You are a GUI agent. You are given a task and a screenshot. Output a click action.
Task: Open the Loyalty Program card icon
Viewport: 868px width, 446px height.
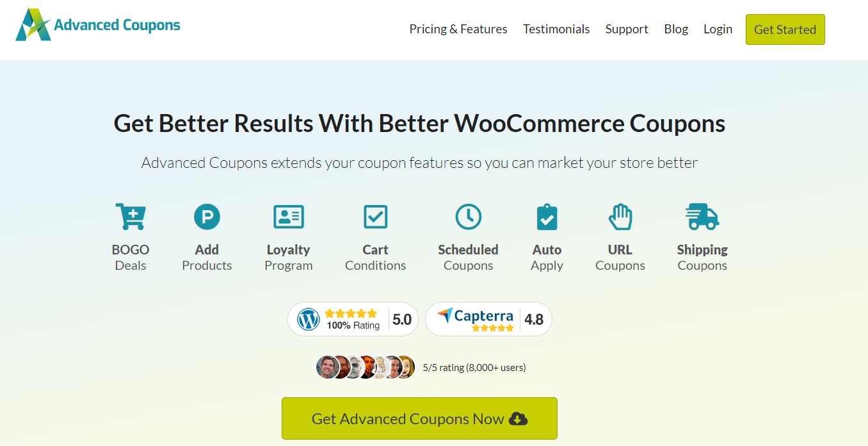[x=288, y=216]
